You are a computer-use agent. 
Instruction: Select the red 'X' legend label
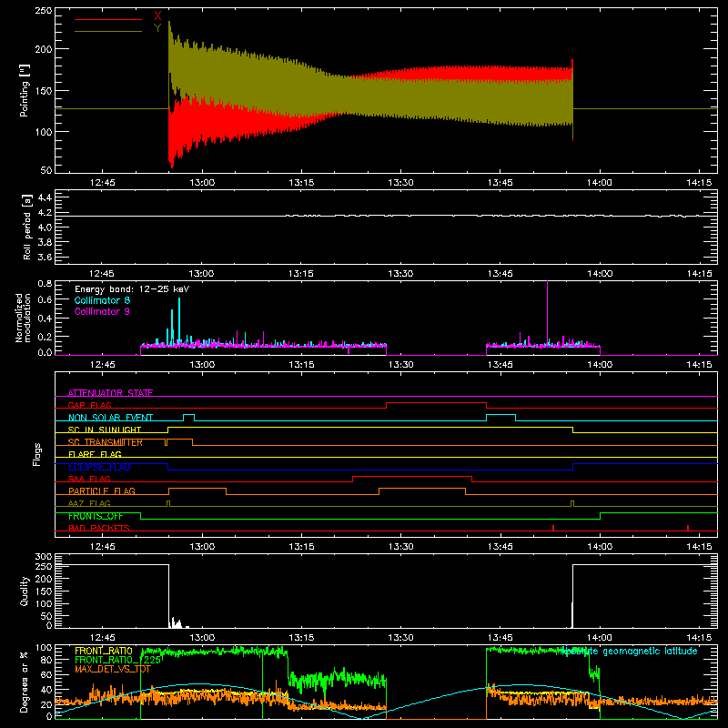[x=157, y=16]
